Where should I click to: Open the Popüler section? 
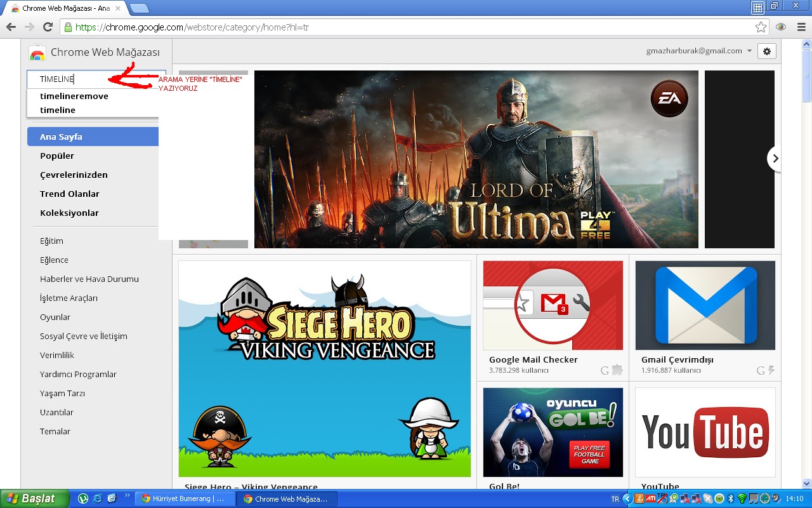coord(57,156)
